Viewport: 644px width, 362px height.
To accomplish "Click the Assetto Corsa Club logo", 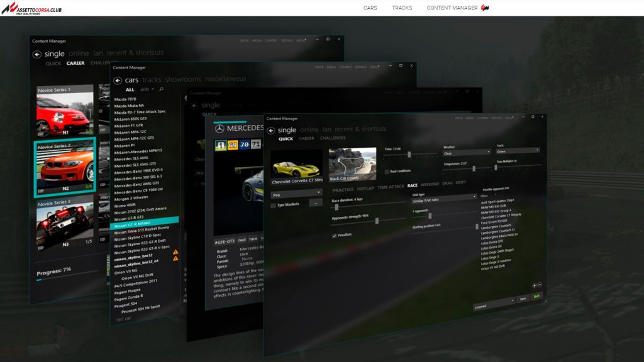I will pyautogui.click(x=31, y=8).
